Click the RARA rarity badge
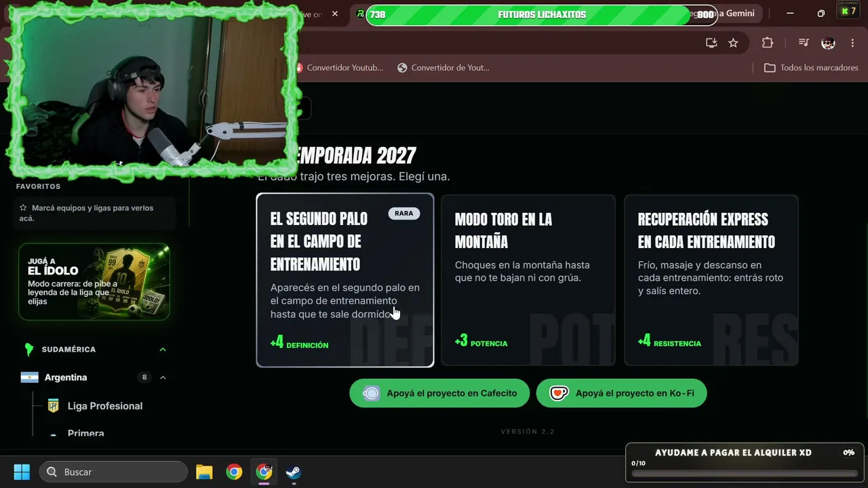 pyautogui.click(x=404, y=213)
